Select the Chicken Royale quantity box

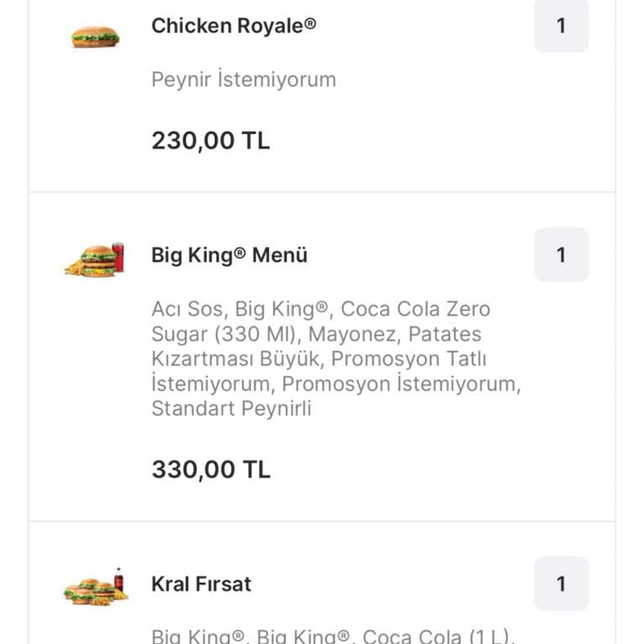(x=561, y=26)
